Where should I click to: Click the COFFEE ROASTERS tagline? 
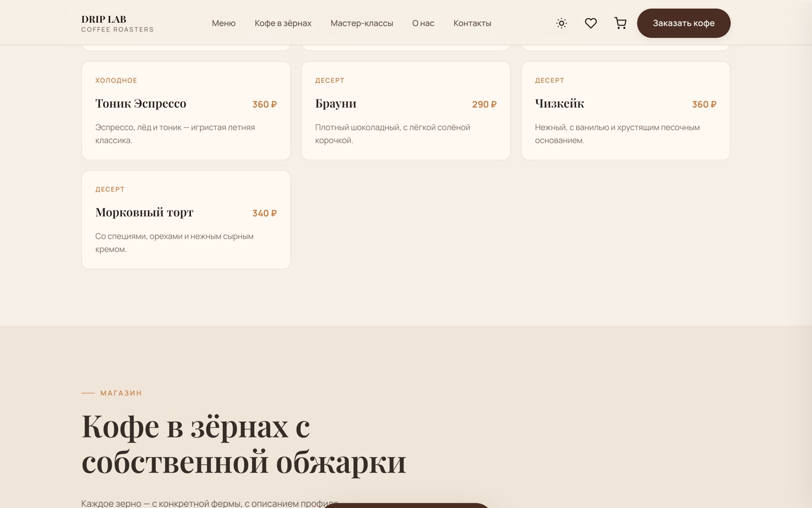[117, 29]
